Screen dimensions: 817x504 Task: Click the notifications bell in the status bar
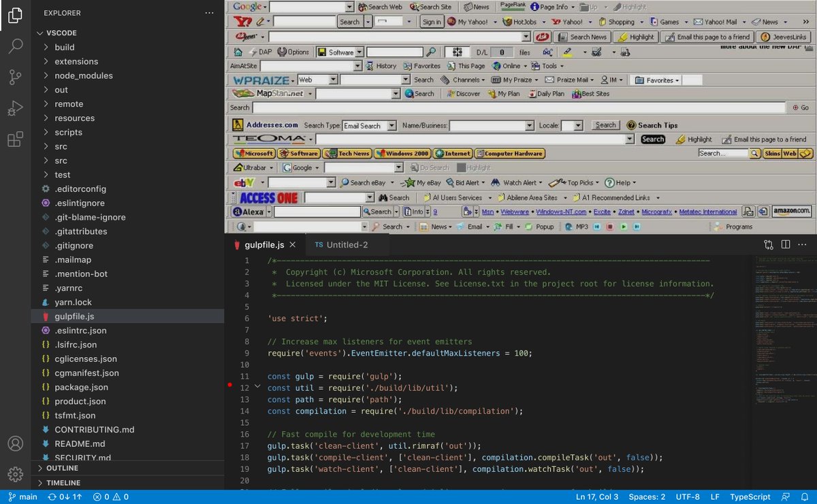pos(804,497)
